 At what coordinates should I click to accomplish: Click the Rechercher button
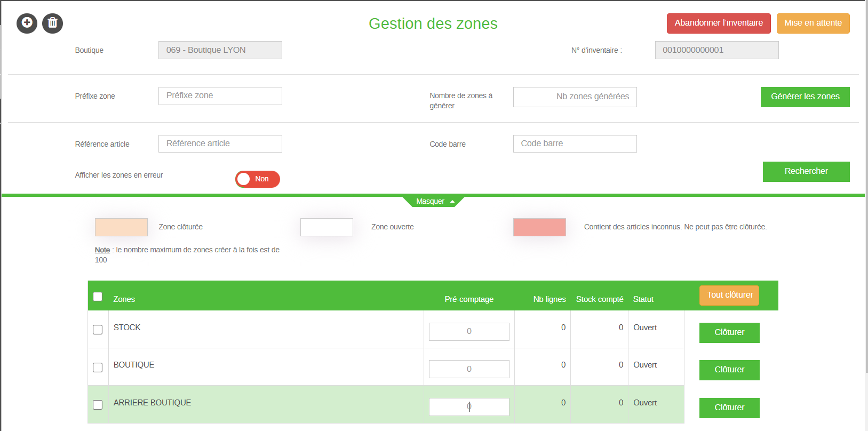pos(806,171)
